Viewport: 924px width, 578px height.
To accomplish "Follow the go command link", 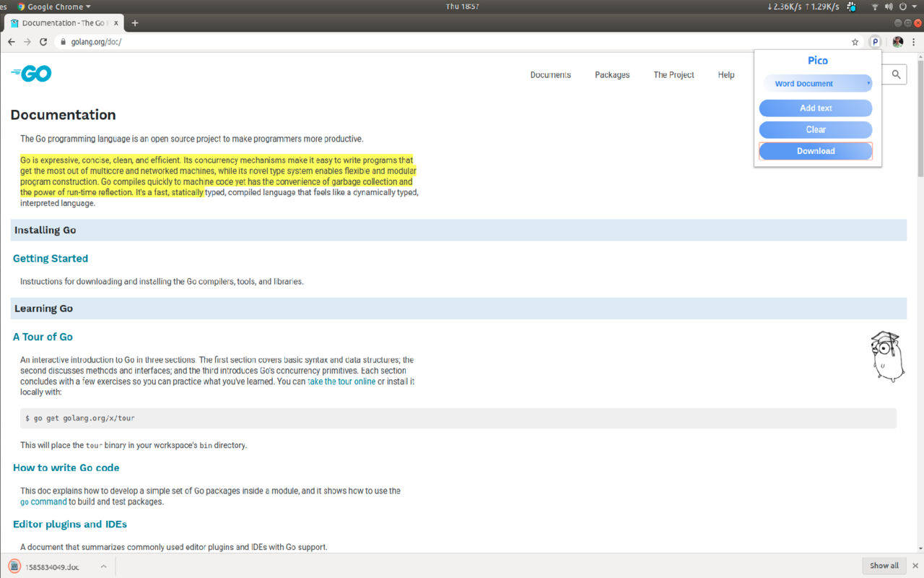I will (x=43, y=501).
